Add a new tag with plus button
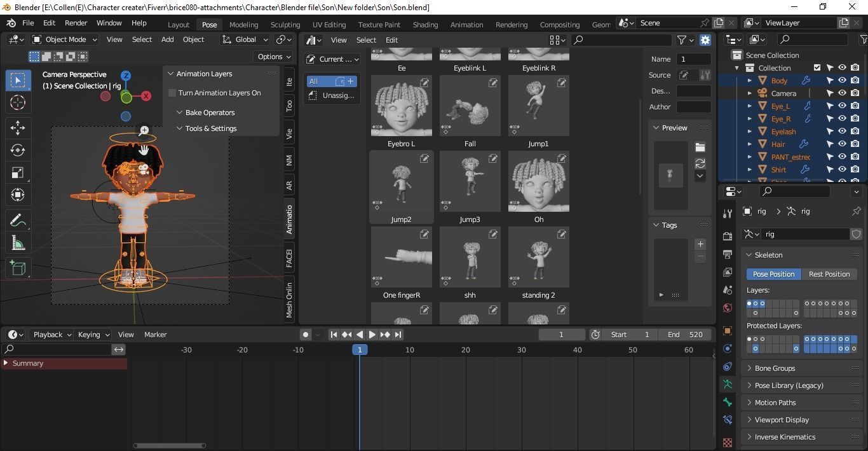Image resolution: width=868 pixels, height=451 pixels. pyautogui.click(x=700, y=244)
